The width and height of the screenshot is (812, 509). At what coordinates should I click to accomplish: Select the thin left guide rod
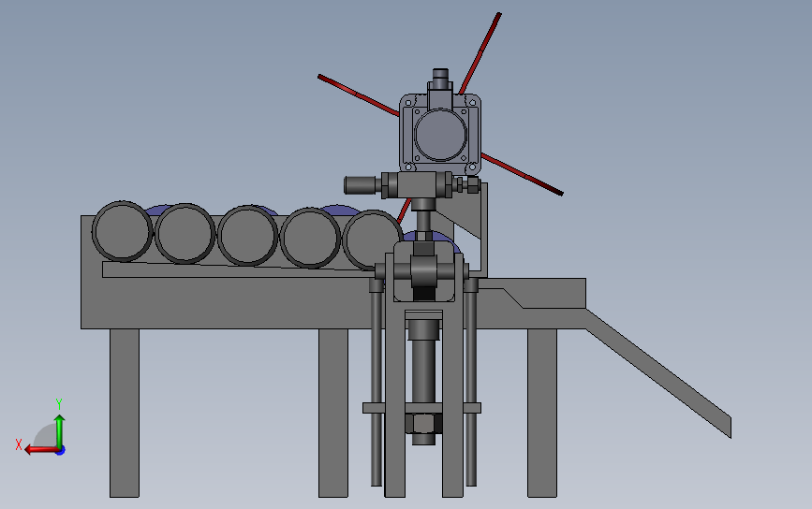click(376, 388)
